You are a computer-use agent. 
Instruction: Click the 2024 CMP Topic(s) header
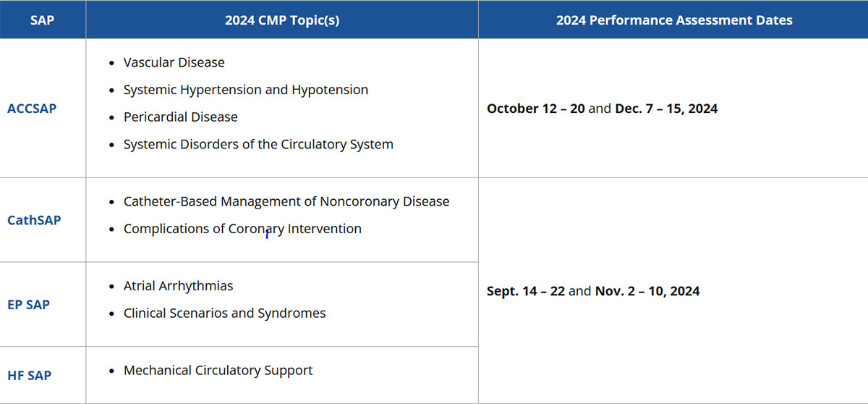coord(282,20)
